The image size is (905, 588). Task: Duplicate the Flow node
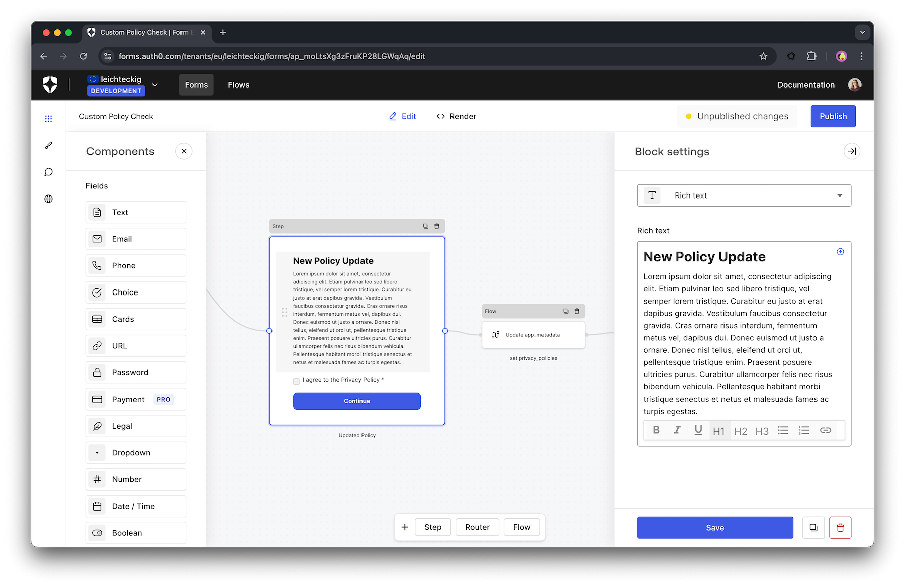pos(566,311)
